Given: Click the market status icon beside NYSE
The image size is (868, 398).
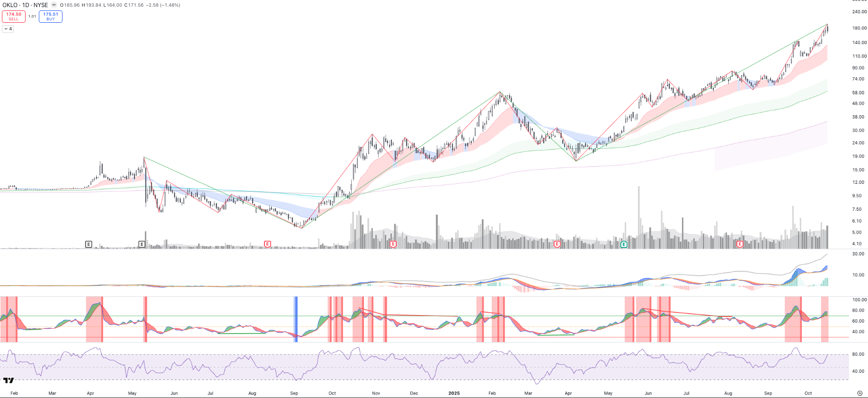Looking at the screenshot, I should [x=54, y=5].
